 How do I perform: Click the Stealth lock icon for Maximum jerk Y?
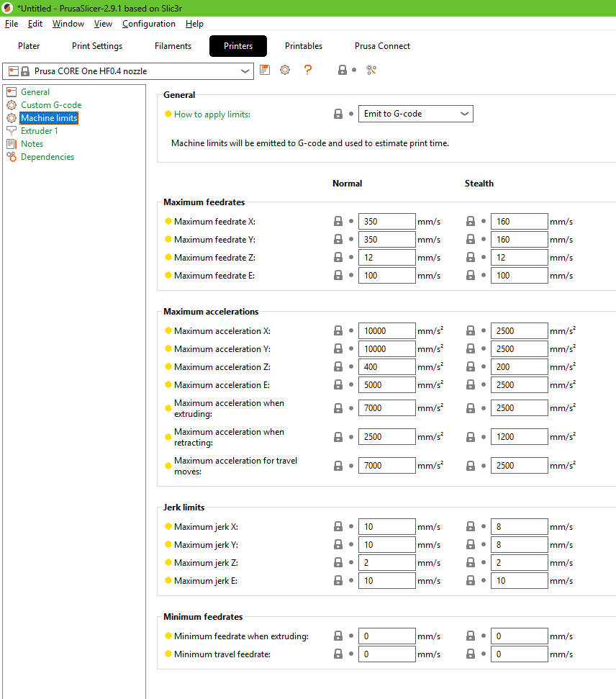pos(471,545)
